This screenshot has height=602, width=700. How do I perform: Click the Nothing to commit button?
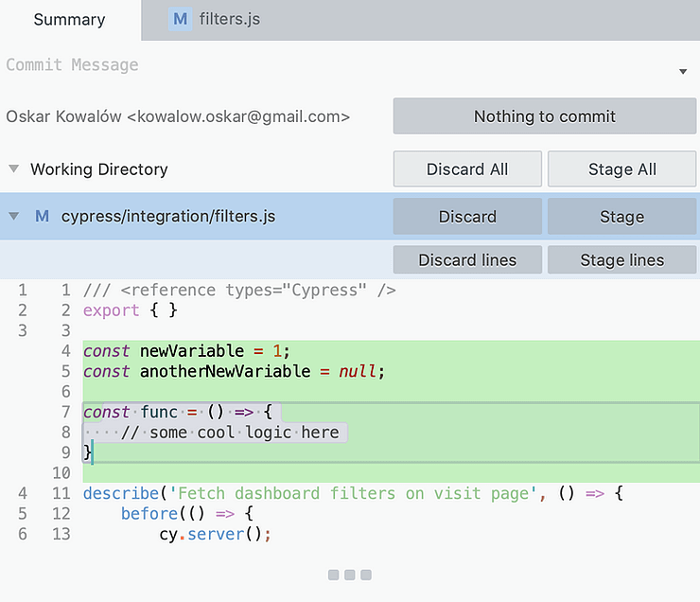pos(545,116)
